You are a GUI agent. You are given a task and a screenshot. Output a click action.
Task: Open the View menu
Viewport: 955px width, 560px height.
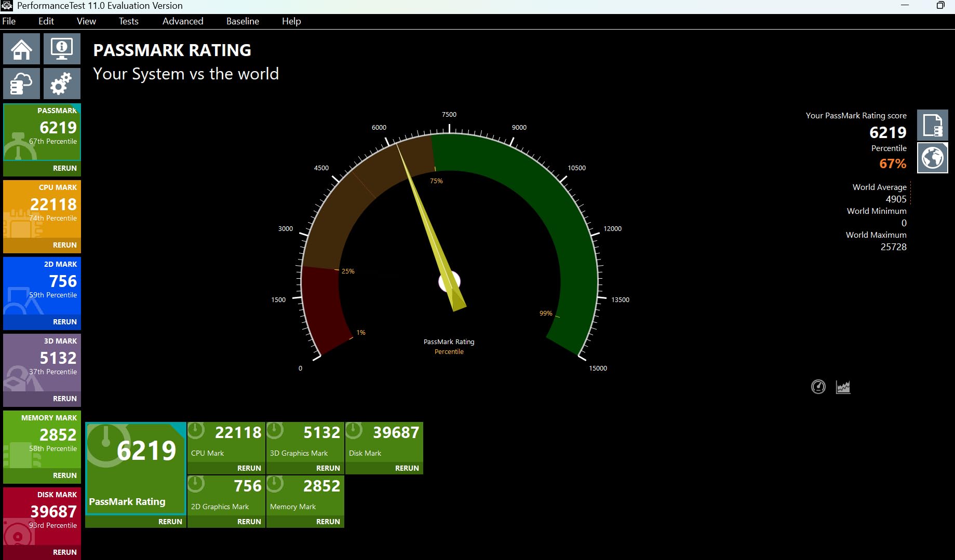pyautogui.click(x=86, y=21)
